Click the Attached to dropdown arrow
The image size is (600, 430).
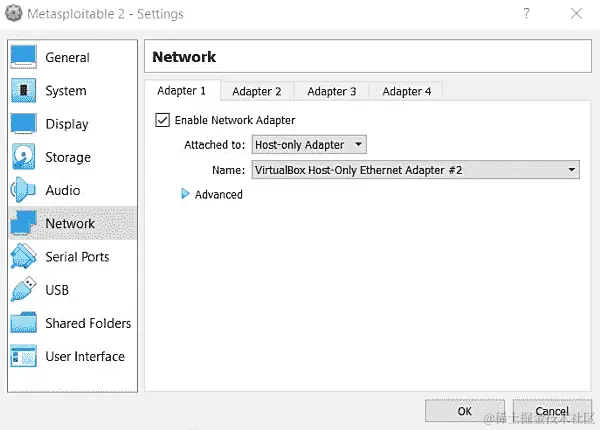[359, 144]
